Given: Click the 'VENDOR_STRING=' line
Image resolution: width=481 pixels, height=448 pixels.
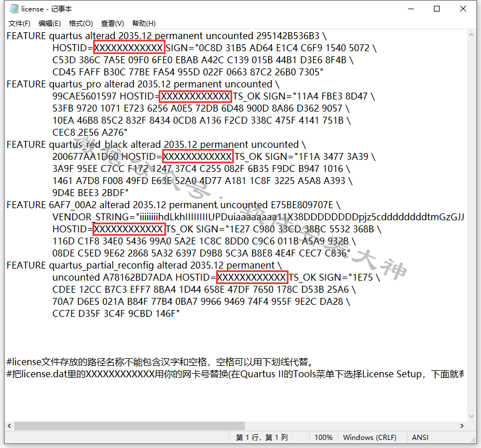Looking at the screenshot, I should click(258, 217).
